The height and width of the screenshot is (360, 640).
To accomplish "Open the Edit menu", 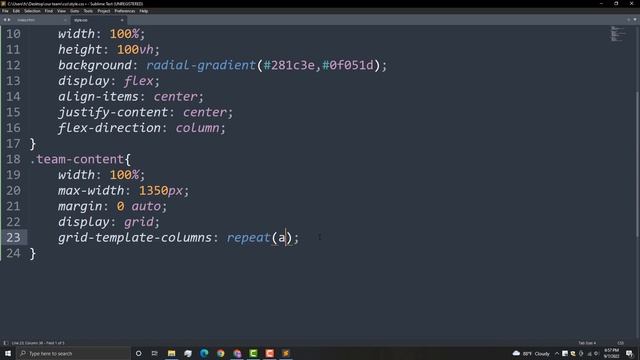I will click(16, 11).
